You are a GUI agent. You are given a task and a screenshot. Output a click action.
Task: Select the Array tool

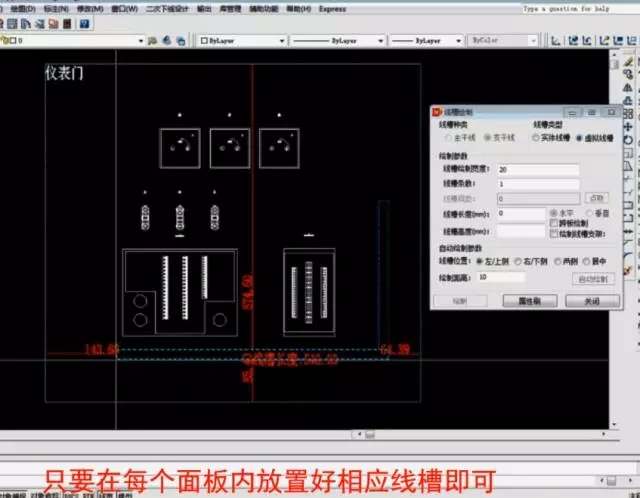tap(628, 113)
